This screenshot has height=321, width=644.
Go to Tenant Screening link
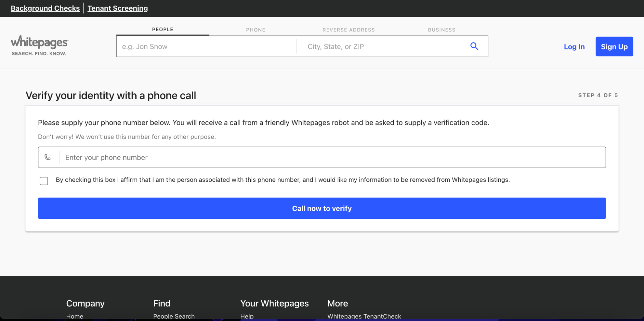point(118,8)
